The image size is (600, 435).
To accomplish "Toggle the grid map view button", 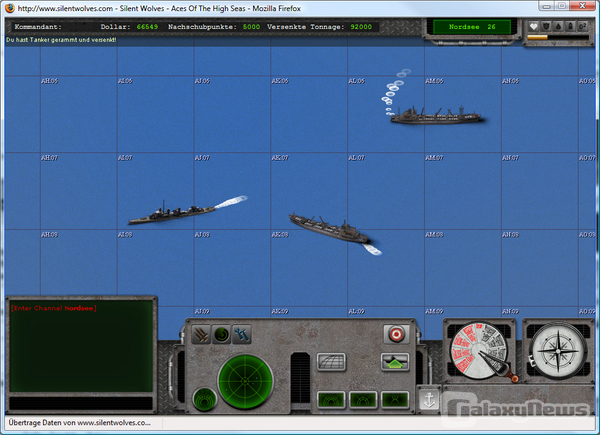I will tap(331, 361).
